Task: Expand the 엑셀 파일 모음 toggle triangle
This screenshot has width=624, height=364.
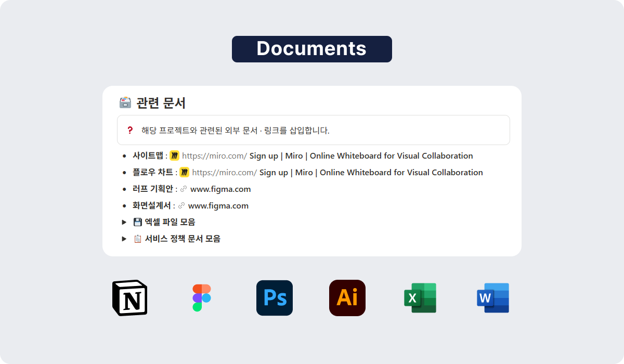Action: pyautogui.click(x=124, y=222)
